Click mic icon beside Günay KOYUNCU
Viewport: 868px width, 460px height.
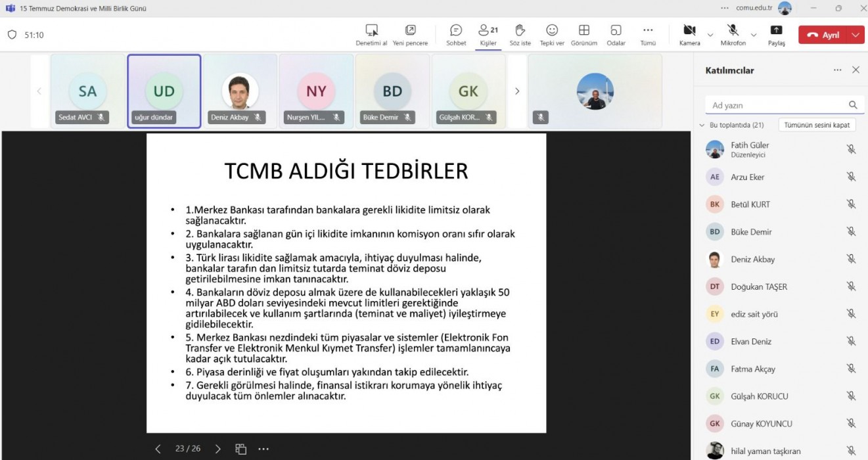pyautogui.click(x=851, y=424)
